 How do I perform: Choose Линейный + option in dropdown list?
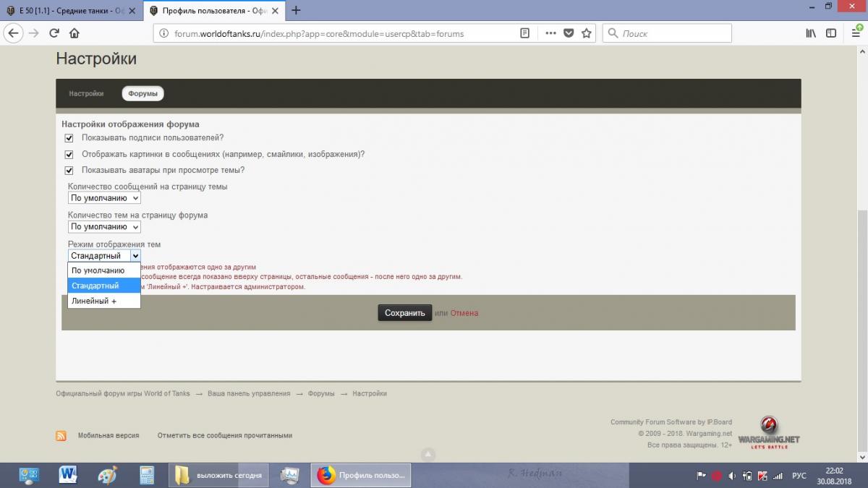click(104, 301)
